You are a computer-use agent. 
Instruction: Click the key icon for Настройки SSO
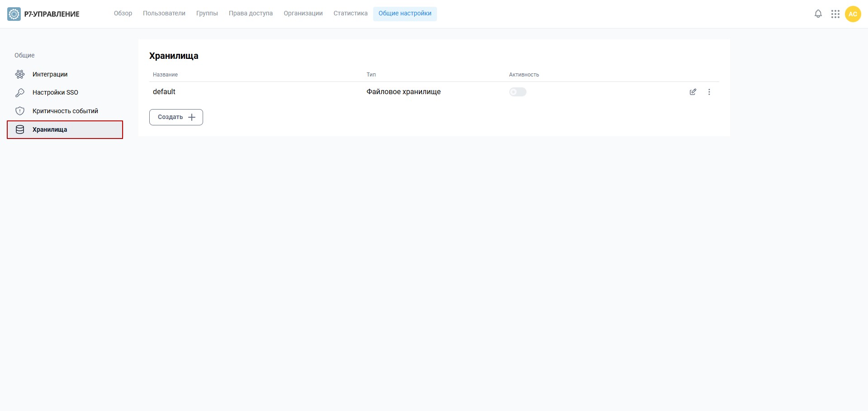tap(20, 92)
